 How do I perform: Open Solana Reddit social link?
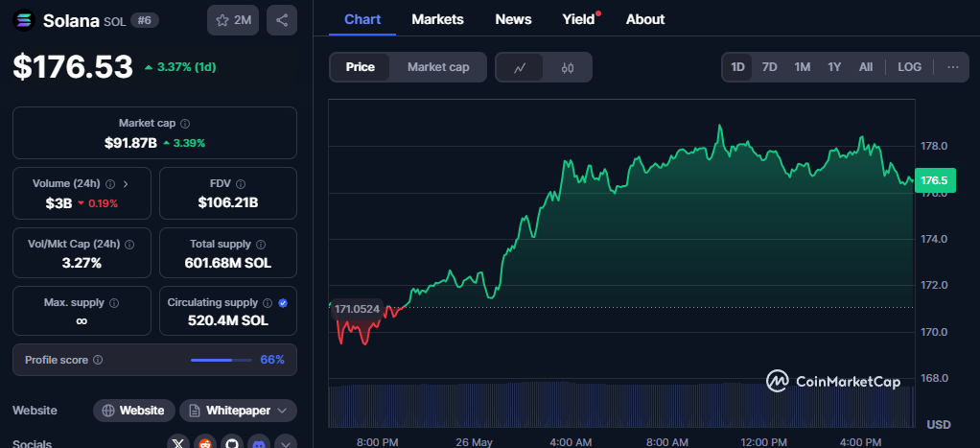(x=205, y=441)
